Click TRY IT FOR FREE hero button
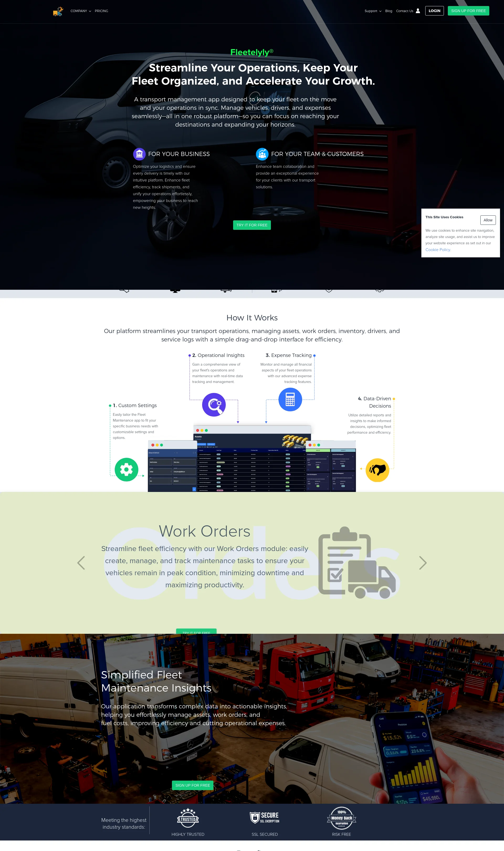The width and height of the screenshot is (504, 851). click(x=252, y=225)
